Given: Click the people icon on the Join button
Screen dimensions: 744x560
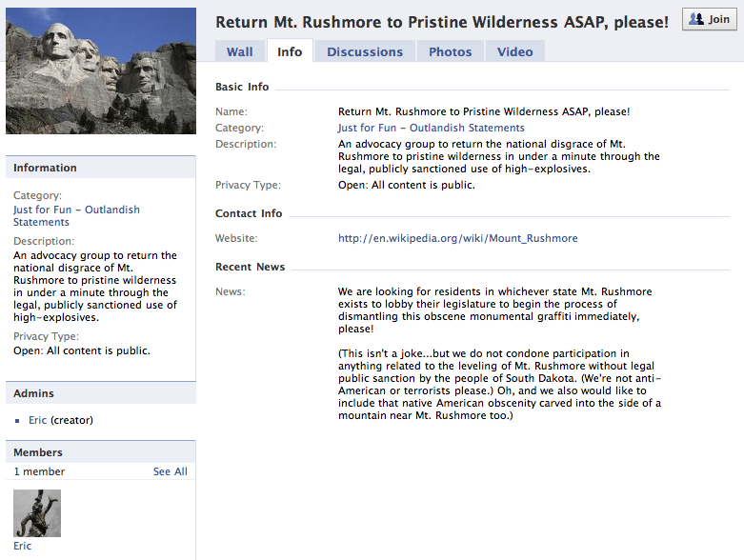Looking at the screenshot, I should tap(696, 19).
